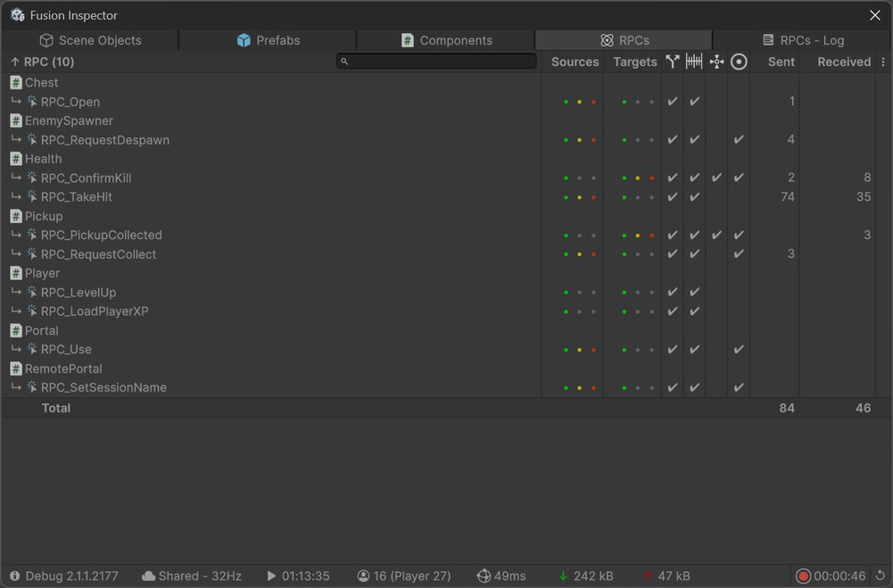Open the Prefabs tab
The width and height of the screenshot is (893, 588).
(x=269, y=40)
